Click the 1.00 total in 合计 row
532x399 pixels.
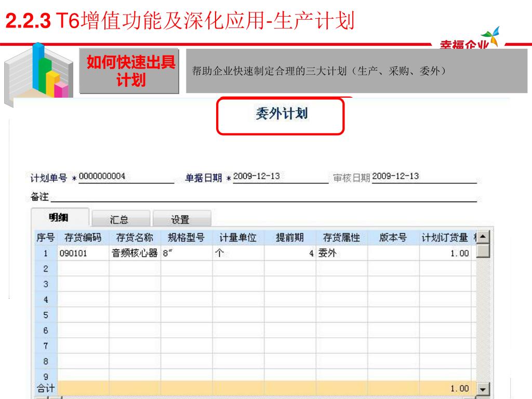[445, 388]
